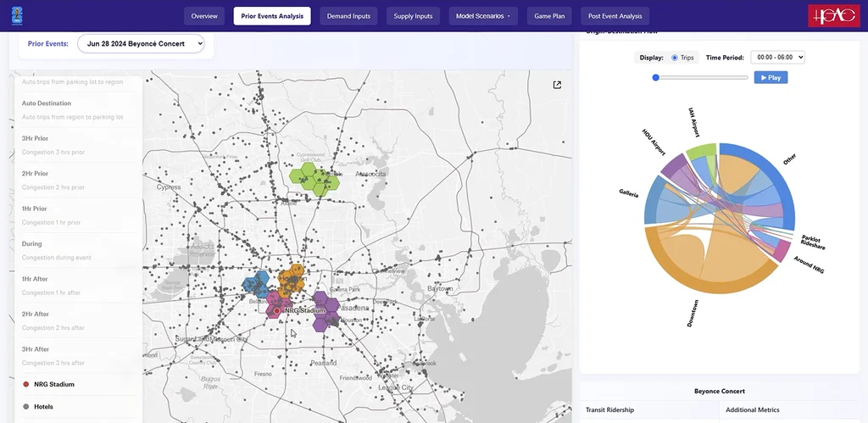868x423 pixels.
Task: Open the Time Period dropdown
Action: [777, 57]
